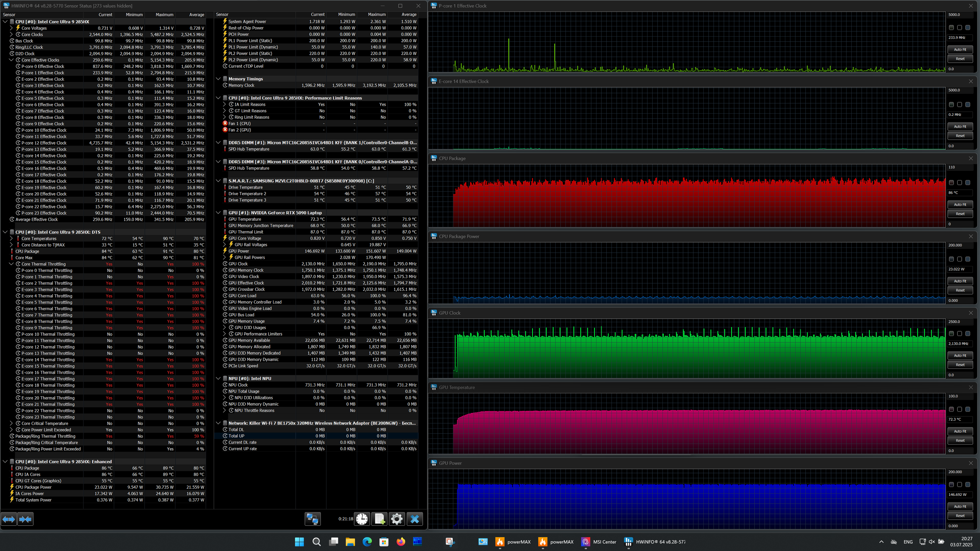Click the expand columns arrows button

coord(9,519)
